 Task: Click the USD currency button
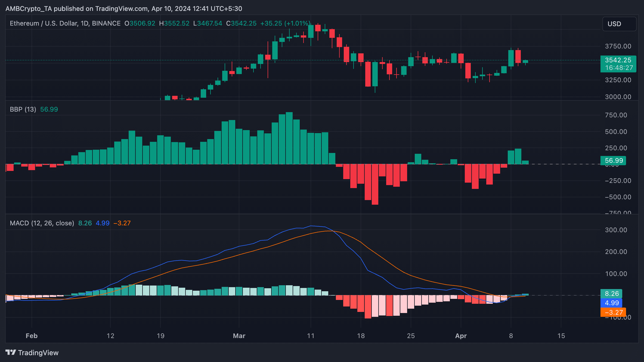(x=619, y=24)
